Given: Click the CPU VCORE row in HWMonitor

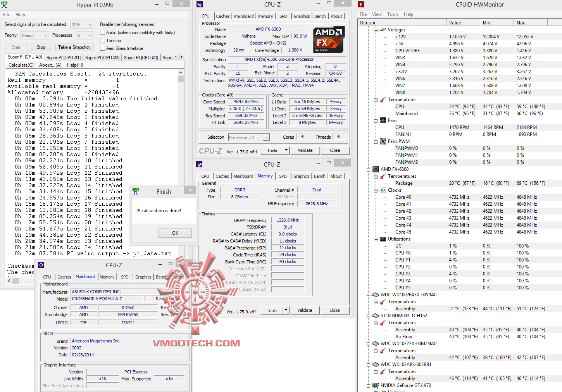Looking at the screenshot, I should [460, 51].
